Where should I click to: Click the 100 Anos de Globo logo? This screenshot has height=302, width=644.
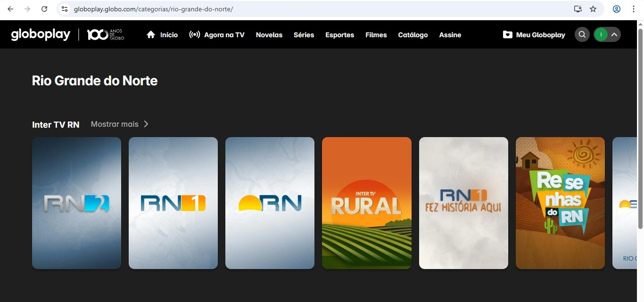pos(106,34)
